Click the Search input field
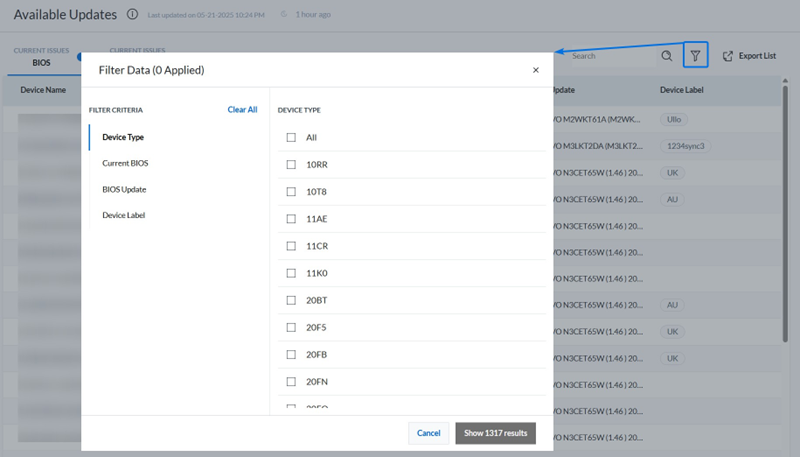 click(610, 56)
